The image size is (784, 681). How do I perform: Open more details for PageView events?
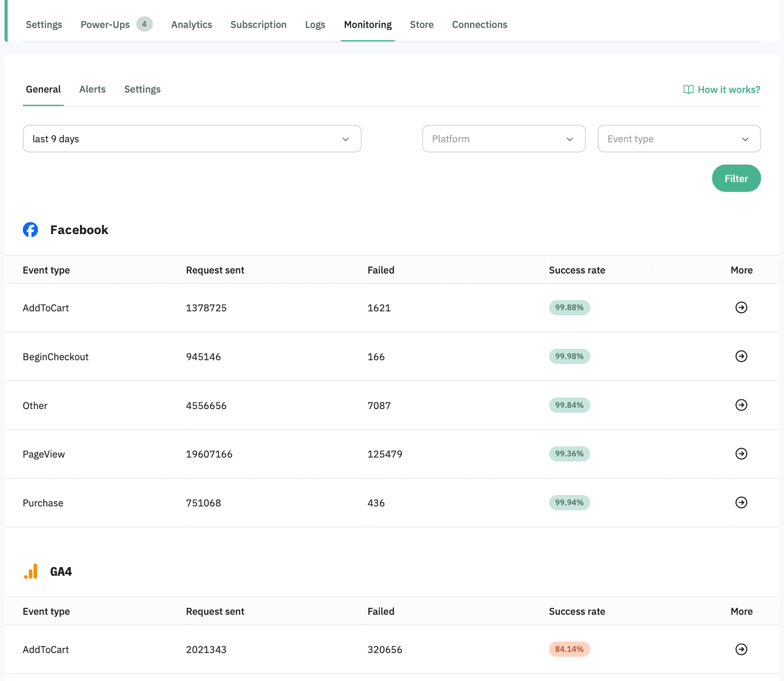point(741,454)
